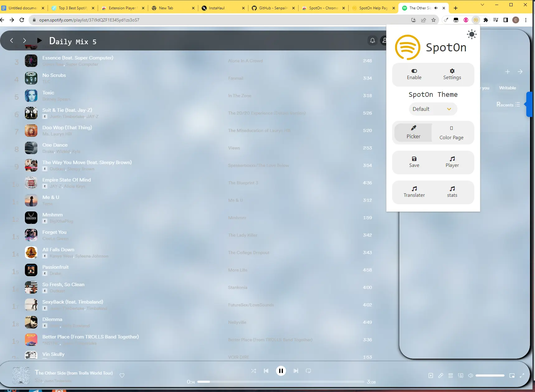Open the Extensions puzzle piece menu
Screen dimensions: 535x392
click(486, 20)
